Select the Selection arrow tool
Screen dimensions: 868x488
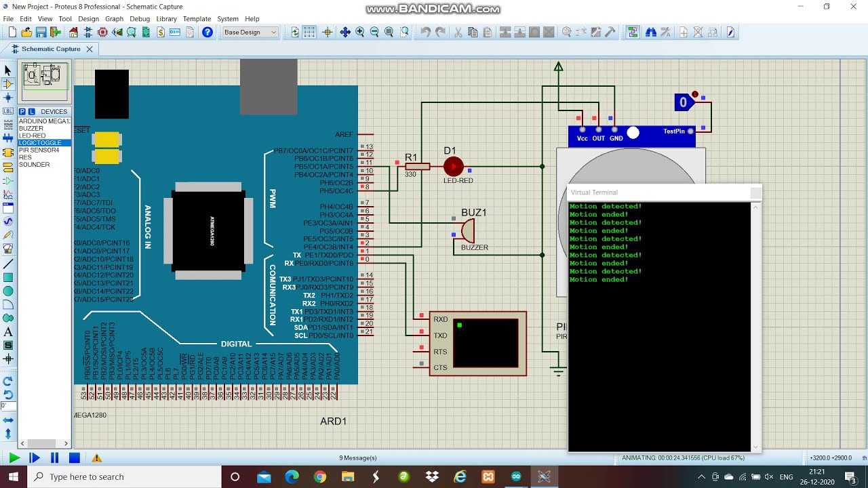8,70
